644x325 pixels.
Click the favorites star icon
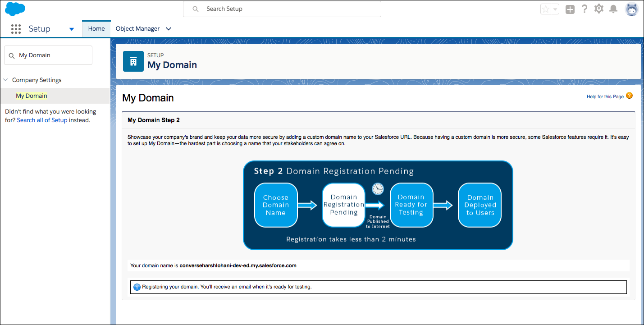[x=545, y=9]
